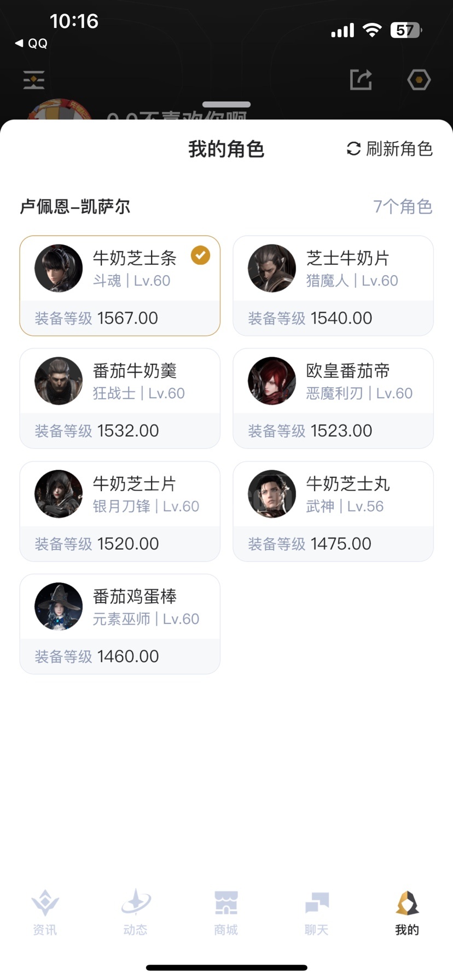Tap the 卢佩恩-凯萨尔 server name

pos(75,207)
